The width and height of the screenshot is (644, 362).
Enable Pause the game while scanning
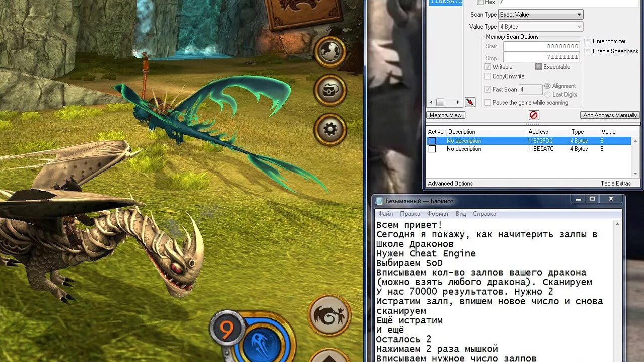[488, 103]
